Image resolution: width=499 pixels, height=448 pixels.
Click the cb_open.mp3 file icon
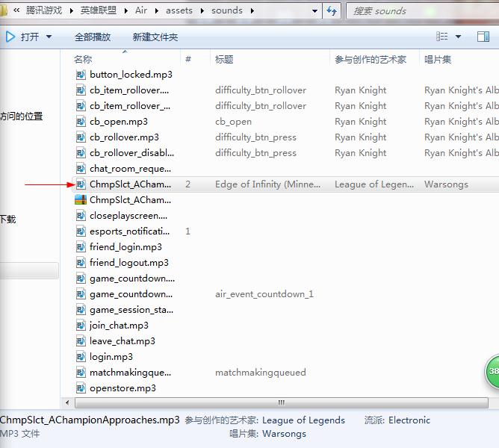click(81, 122)
